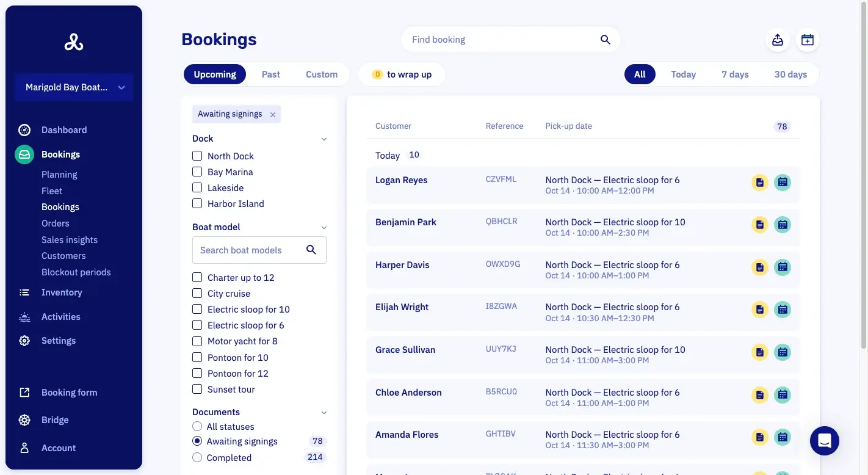The height and width of the screenshot is (475, 868).
Task: Open Chloe Anderson document icon
Action: (759, 394)
